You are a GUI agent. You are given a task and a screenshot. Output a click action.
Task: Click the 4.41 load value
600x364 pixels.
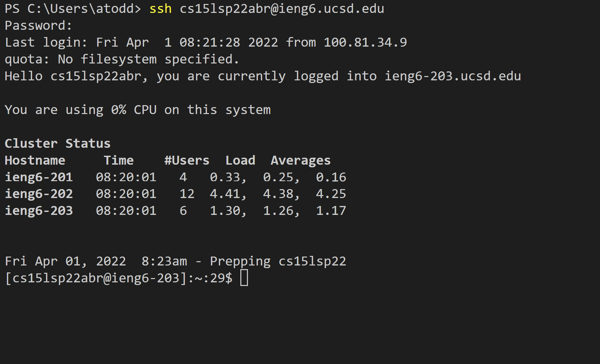pyautogui.click(x=225, y=194)
